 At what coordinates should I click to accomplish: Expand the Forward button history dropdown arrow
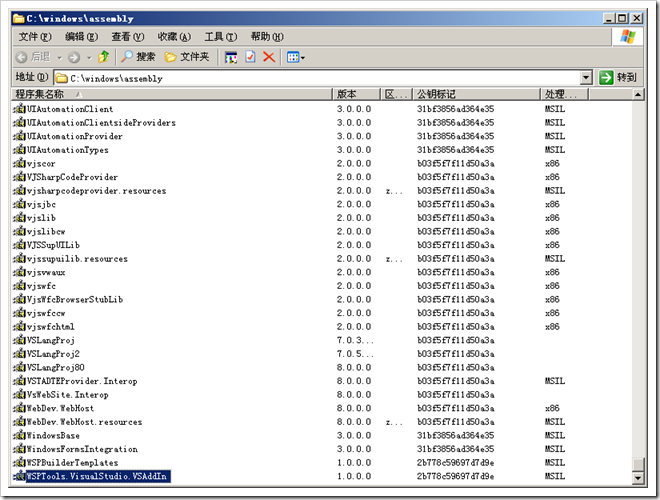point(89,58)
